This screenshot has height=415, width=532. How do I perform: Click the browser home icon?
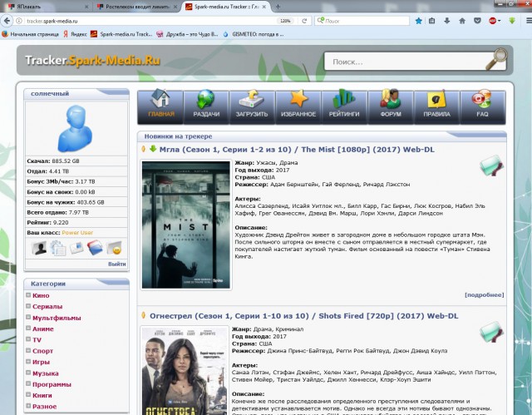point(462,21)
